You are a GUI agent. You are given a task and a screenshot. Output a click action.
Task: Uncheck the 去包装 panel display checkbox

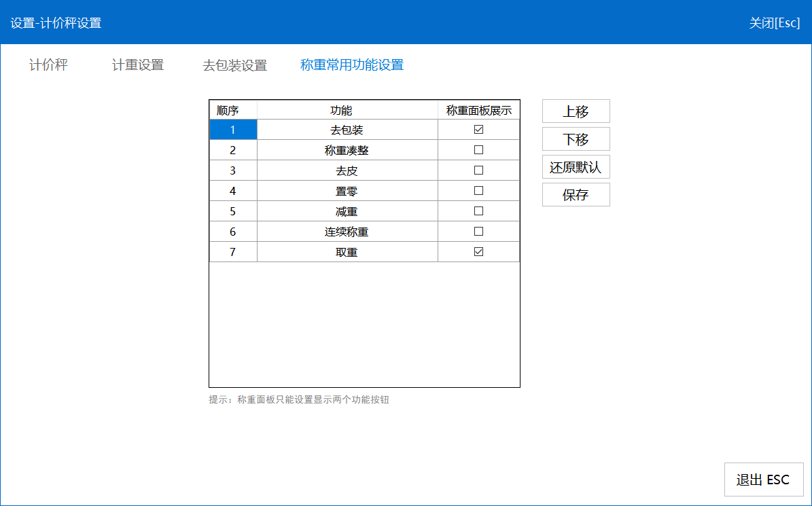478,130
